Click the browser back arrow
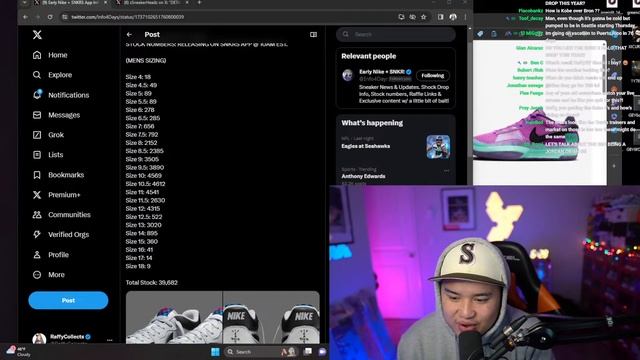This screenshot has width=640, height=360. [x=26, y=17]
